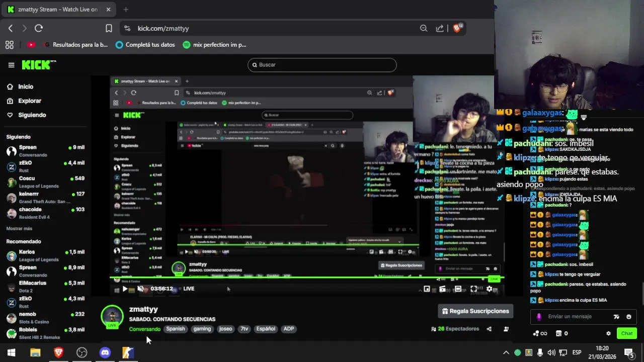The height and width of the screenshot is (362, 644).
Task: Open a new browser tab with plus
Action: tap(126, 10)
